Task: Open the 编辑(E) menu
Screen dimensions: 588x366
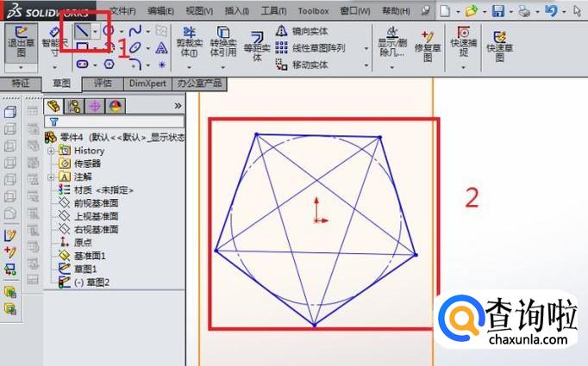Action: click(x=161, y=11)
